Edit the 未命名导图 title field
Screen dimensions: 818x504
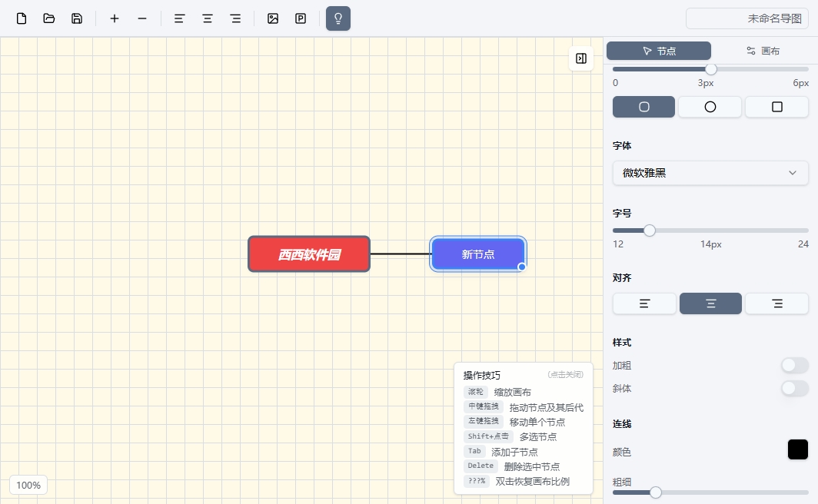[x=747, y=18]
